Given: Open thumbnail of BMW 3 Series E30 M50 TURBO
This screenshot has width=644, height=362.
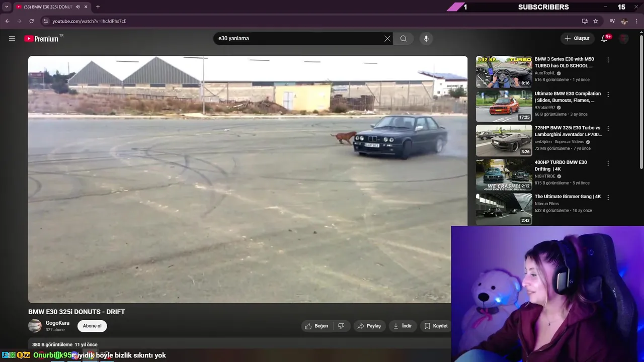Looking at the screenshot, I should [504, 71].
